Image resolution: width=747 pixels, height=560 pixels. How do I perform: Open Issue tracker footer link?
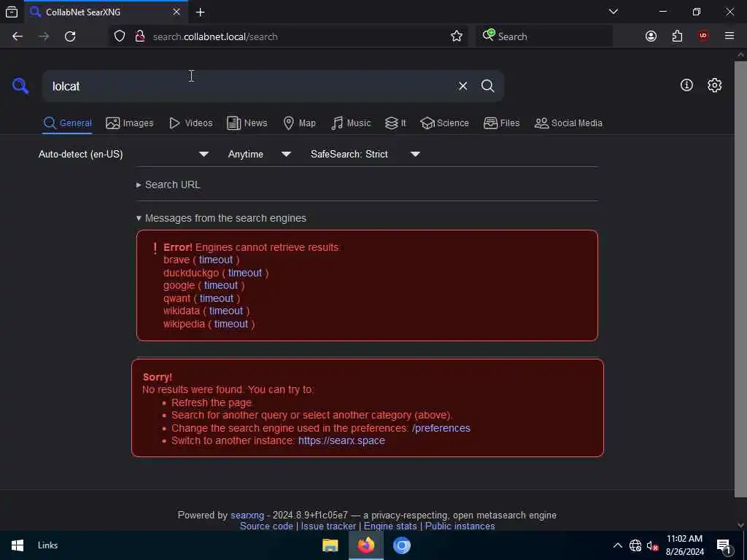328,526
